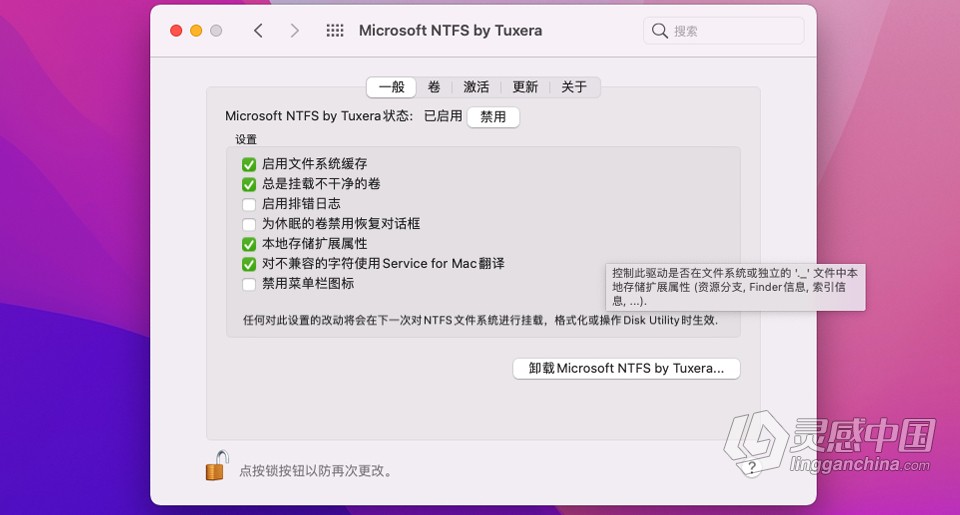Screen dimensions: 960x515
Task: Enable 启用排错日志 checkbox
Action: 249,204
